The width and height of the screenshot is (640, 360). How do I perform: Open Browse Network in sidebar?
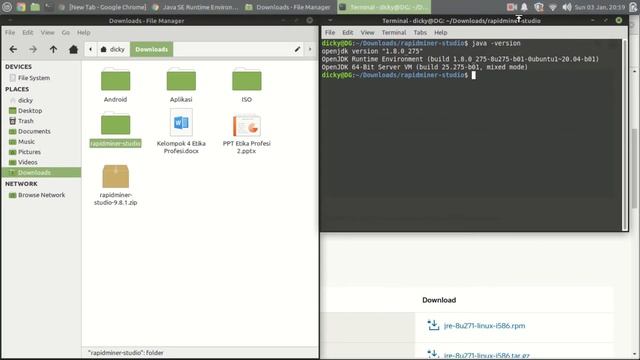(41, 195)
